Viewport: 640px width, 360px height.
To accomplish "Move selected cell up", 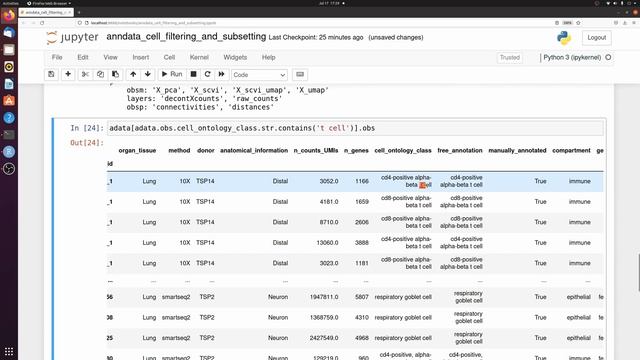I will (133, 74).
